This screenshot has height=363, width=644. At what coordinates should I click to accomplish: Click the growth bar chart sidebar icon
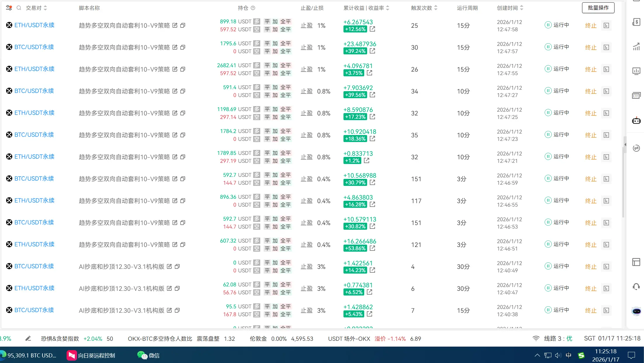(x=636, y=46)
